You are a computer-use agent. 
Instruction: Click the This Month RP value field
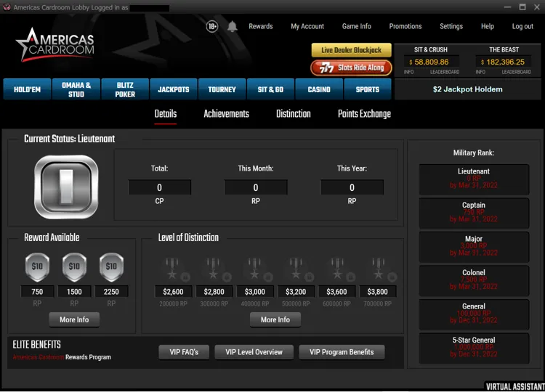(256, 187)
